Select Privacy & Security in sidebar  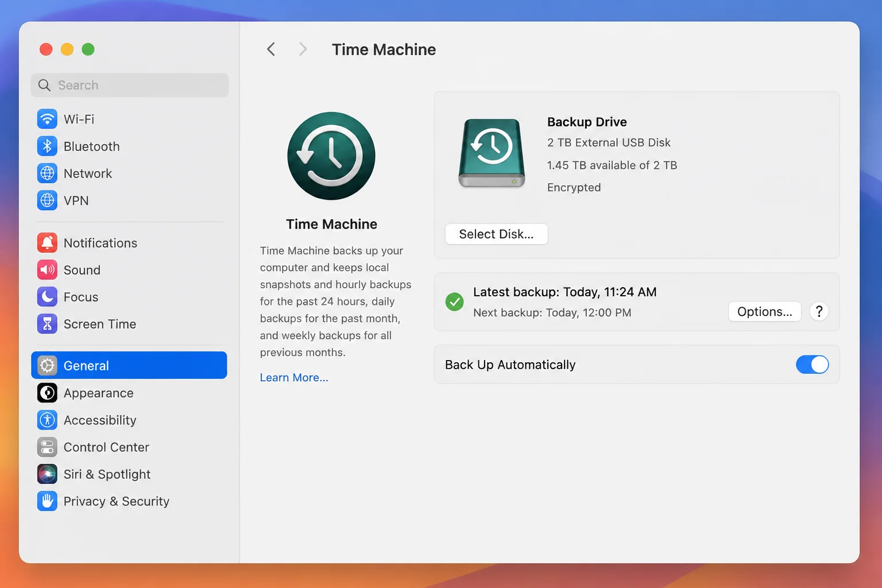129,501
